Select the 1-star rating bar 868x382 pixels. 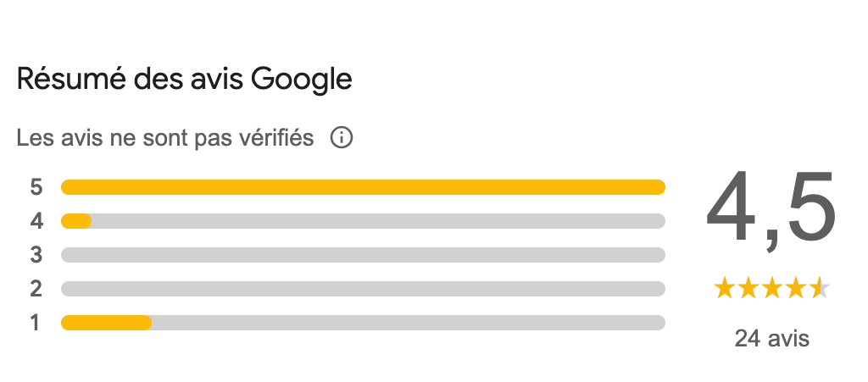pyautogui.click(x=363, y=323)
